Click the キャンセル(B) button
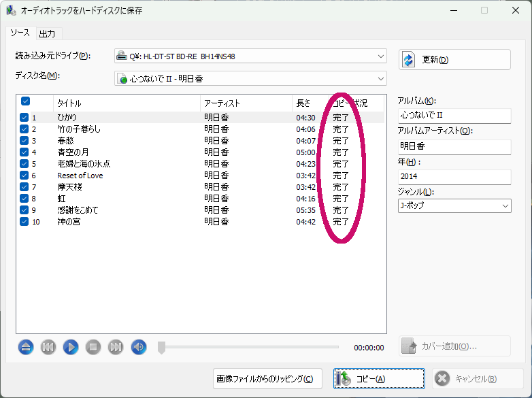532x398 pixels. tap(478, 379)
